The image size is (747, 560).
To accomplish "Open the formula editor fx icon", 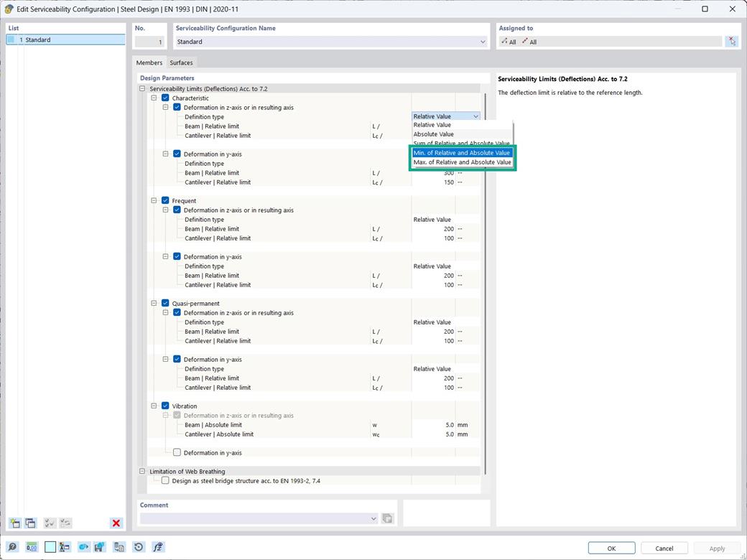I will (x=158, y=546).
